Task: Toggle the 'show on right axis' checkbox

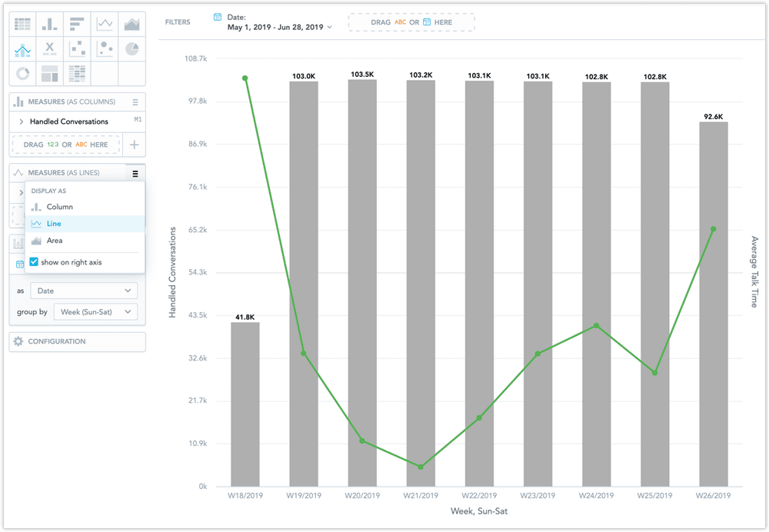Action: [35, 261]
